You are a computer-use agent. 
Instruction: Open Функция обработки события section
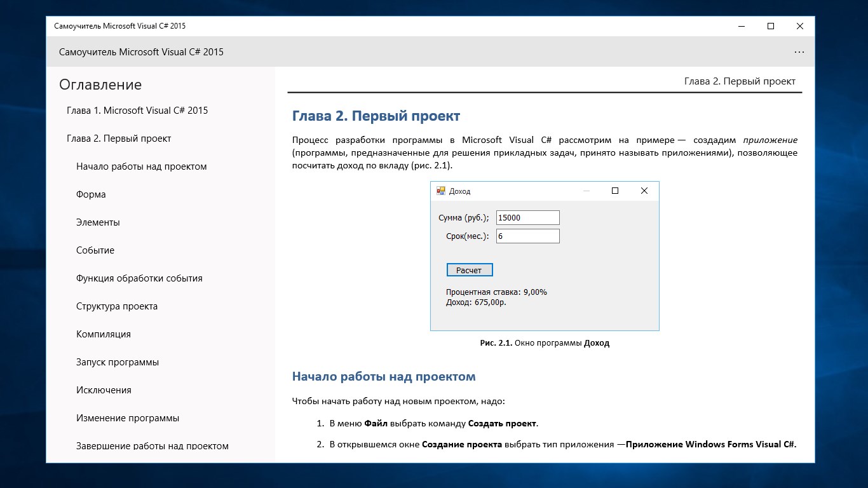[x=139, y=278]
